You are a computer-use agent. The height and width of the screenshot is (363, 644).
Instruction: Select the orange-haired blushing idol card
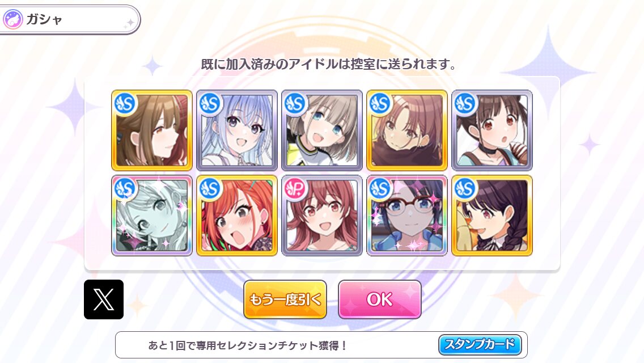pyautogui.click(x=237, y=216)
